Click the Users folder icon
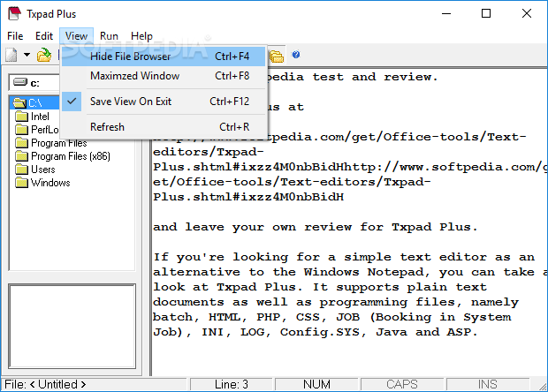Viewport: 548px width, 392px height. [22, 170]
